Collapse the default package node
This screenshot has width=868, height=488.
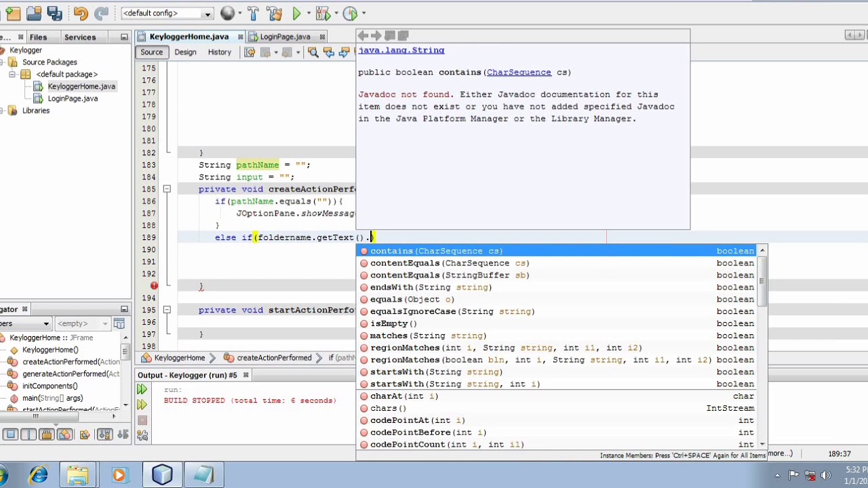point(12,74)
